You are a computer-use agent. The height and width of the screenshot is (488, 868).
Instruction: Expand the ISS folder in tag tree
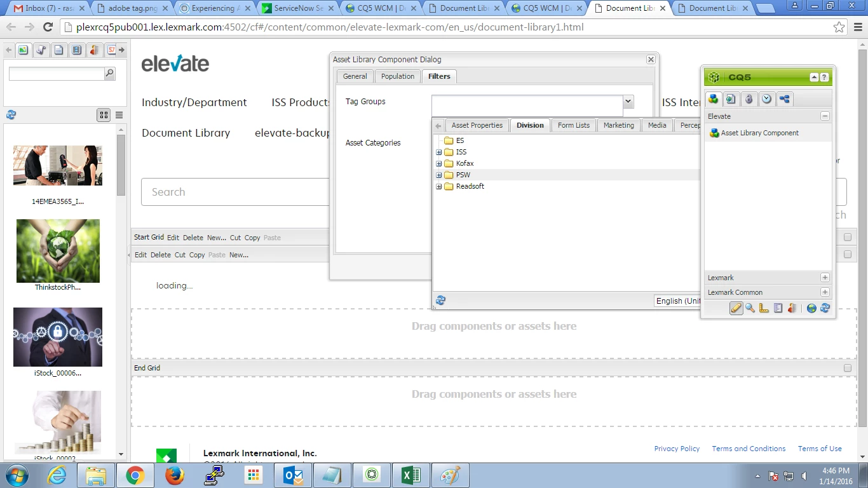pyautogui.click(x=438, y=152)
